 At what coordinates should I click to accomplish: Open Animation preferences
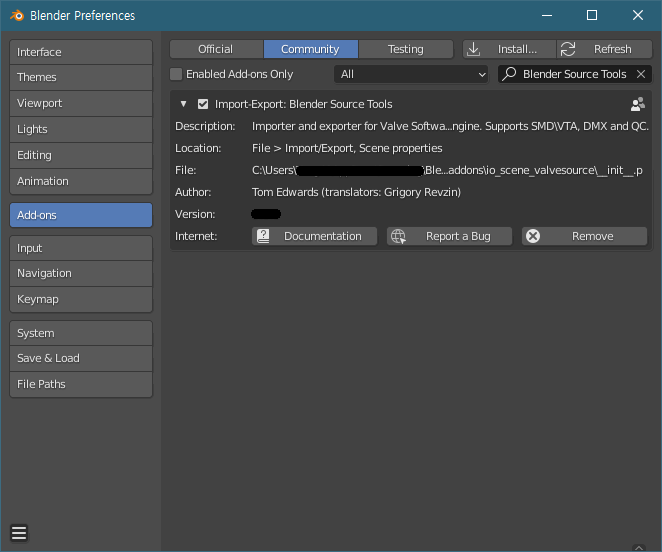coord(81,181)
